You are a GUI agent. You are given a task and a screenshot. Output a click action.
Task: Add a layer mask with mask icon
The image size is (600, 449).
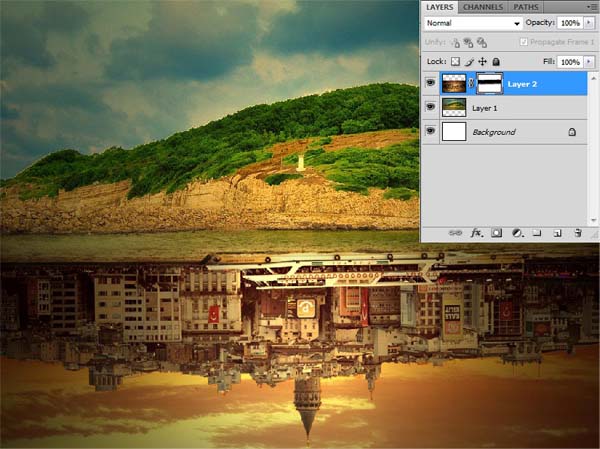[x=496, y=233]
